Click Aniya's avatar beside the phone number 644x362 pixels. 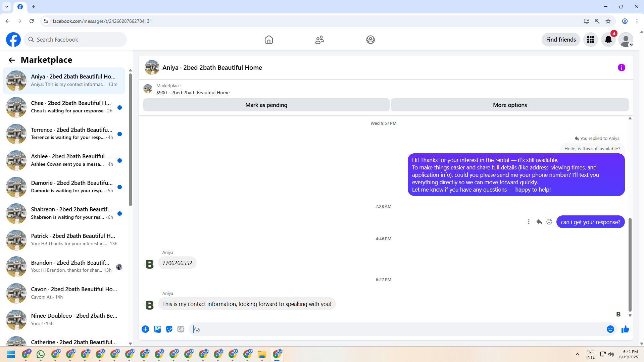150,264
